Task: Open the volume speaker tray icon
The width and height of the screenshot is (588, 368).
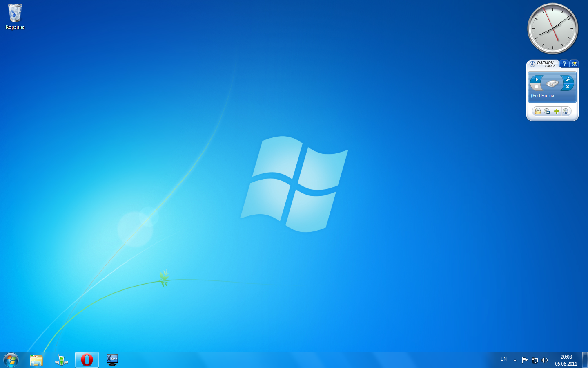Action: coord(545,360)
